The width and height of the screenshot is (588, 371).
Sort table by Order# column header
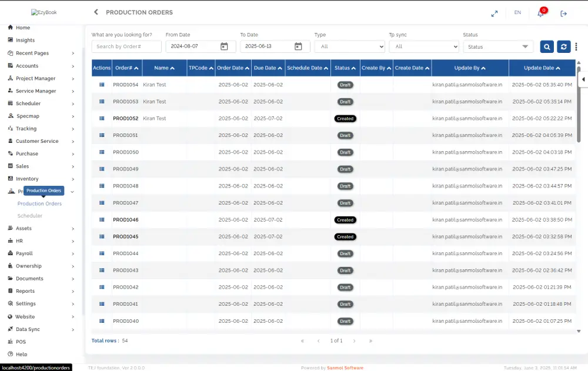click(x=126, y=68)
